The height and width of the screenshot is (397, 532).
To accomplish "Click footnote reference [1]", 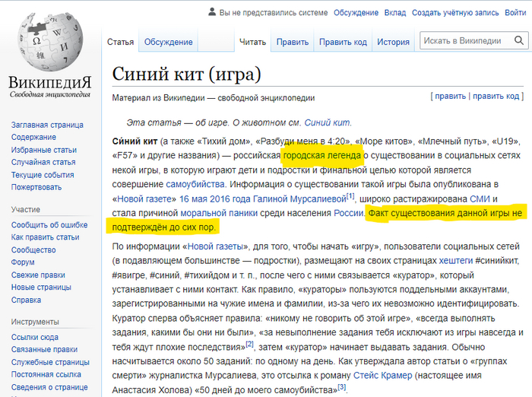I will [350, 196].
